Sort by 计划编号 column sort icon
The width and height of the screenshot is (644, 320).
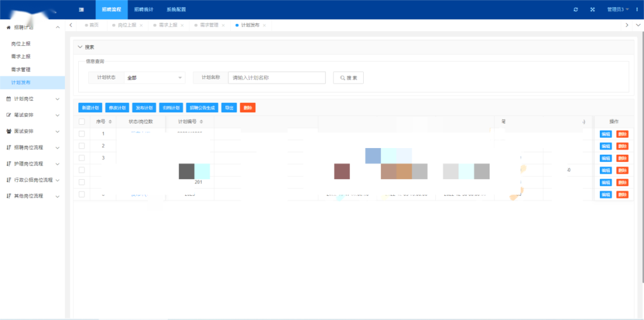pos(202,122)
